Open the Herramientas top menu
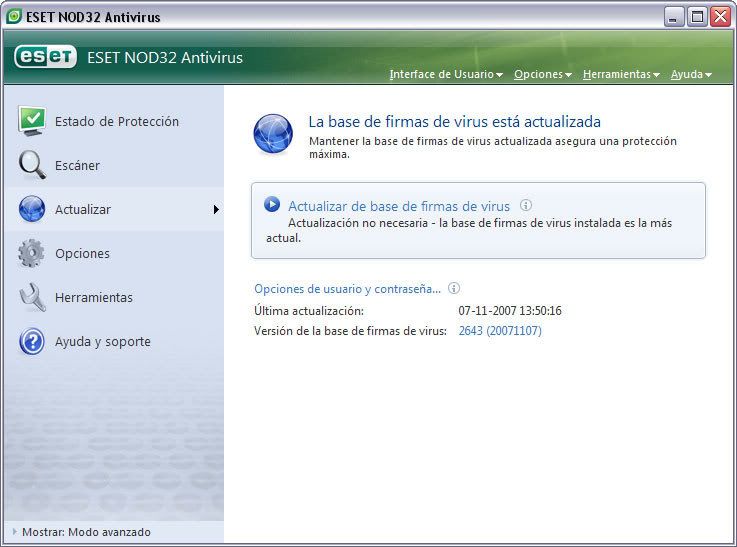Viewport: 737px width, 547px height. [621, 74]
